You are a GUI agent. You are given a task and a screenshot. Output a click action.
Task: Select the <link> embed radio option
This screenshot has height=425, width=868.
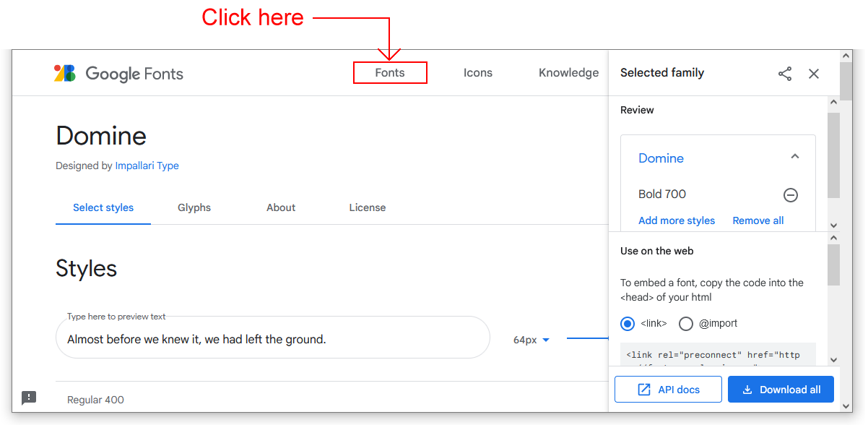628,324
